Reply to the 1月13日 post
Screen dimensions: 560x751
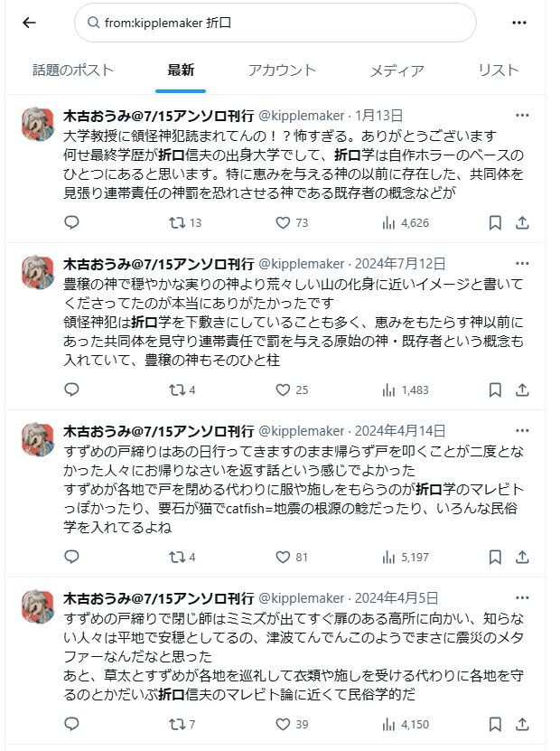click(72, 222)
